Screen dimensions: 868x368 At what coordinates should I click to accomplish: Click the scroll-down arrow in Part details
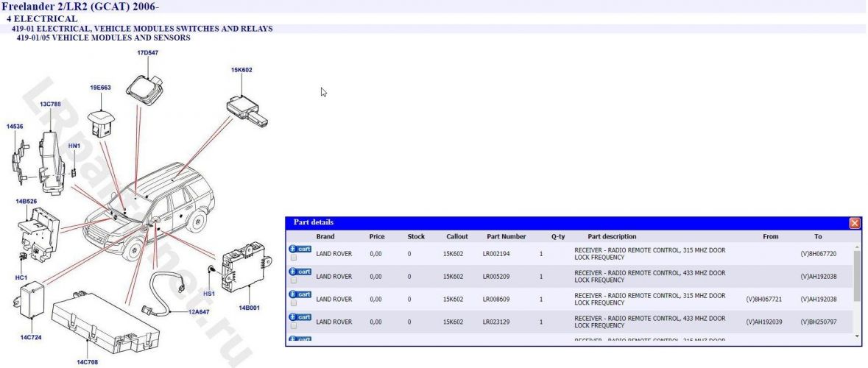click(x=857, y=336)
